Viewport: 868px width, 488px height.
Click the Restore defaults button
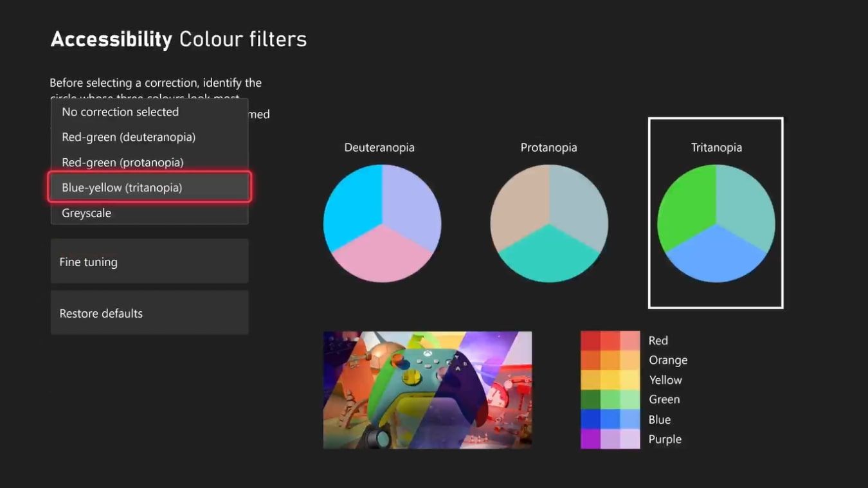pos(149,312)
